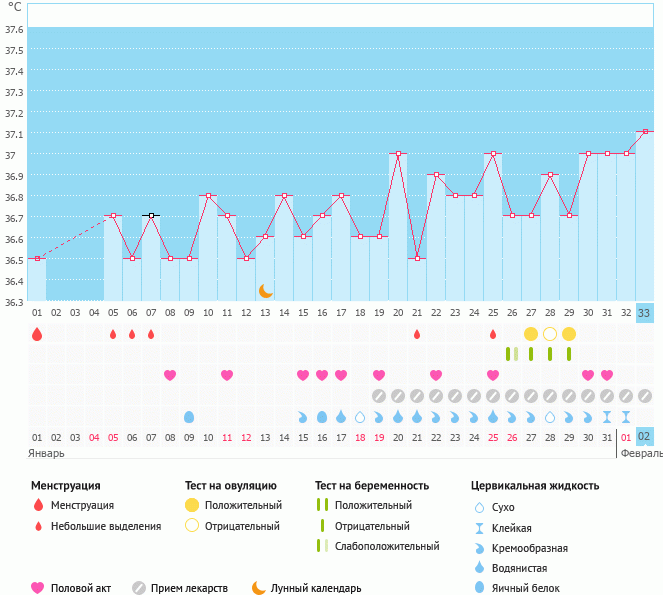This screenshot has height=595, width=663.
Task: Click the sticky hourglass icon on day 31
Action: click(x=607, y=416)
